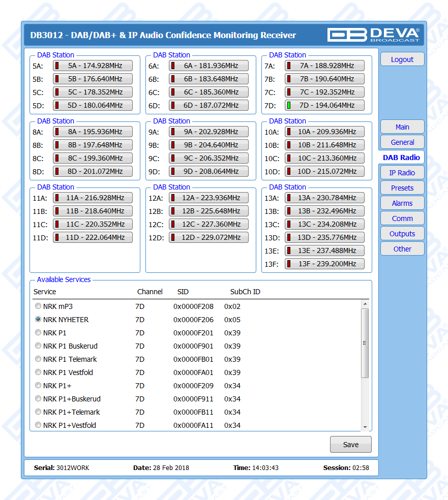Select the 9B 204.640MHz station

208,145
